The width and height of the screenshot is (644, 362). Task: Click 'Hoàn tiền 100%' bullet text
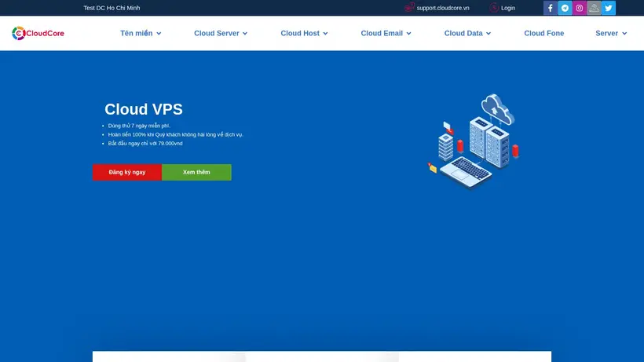(175, 134)
